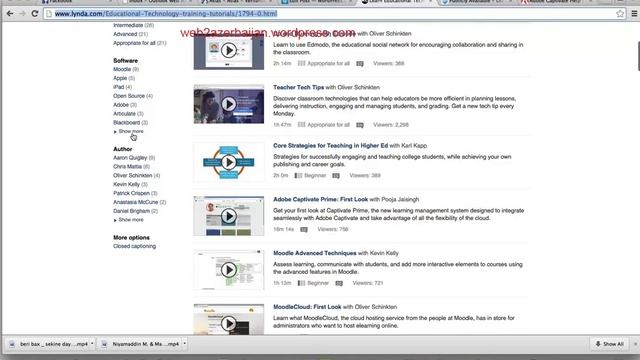Click closed caption icon for Moodle Advanced Techniques
The height and width of the screenshot is (360, 640).
point(339,283)
